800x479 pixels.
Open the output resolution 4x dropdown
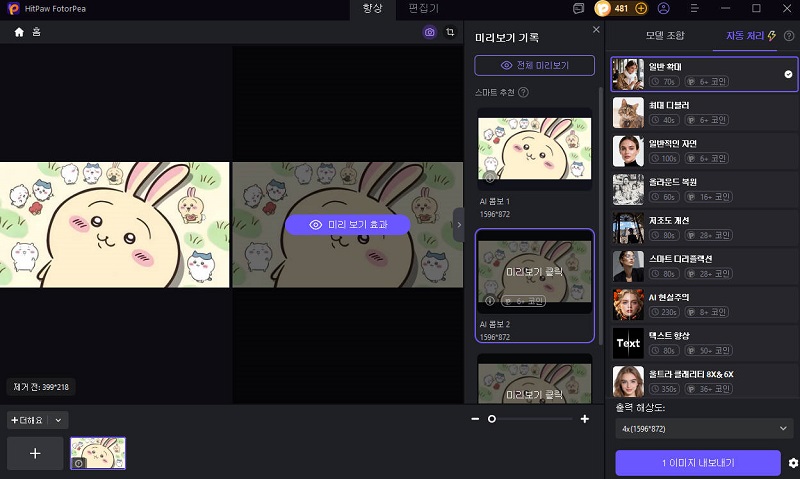704,429
